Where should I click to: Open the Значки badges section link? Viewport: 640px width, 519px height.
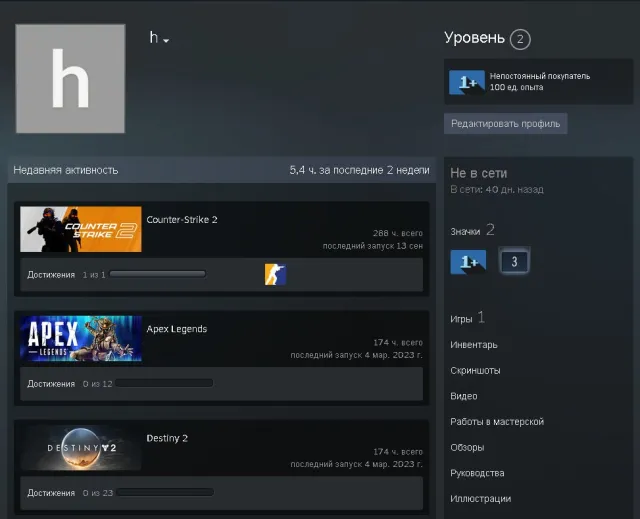tap(465, 232)
